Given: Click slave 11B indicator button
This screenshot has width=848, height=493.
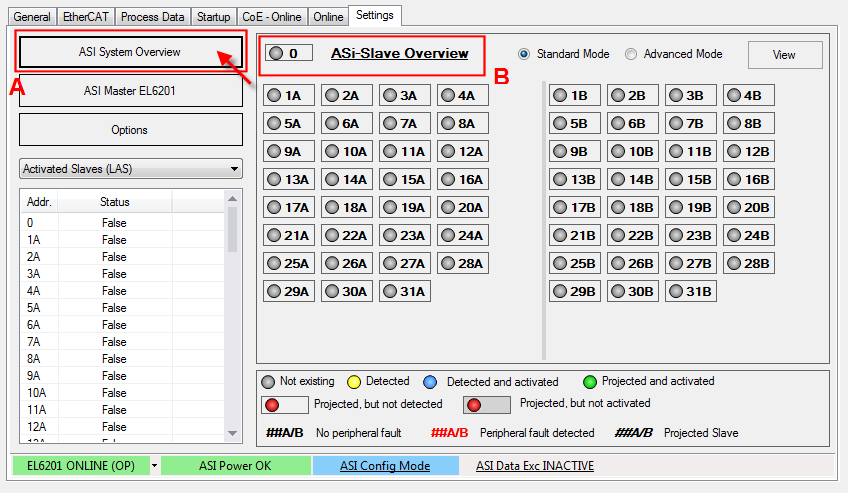Looking at the screenshot, I should click(x=691, y=151).
